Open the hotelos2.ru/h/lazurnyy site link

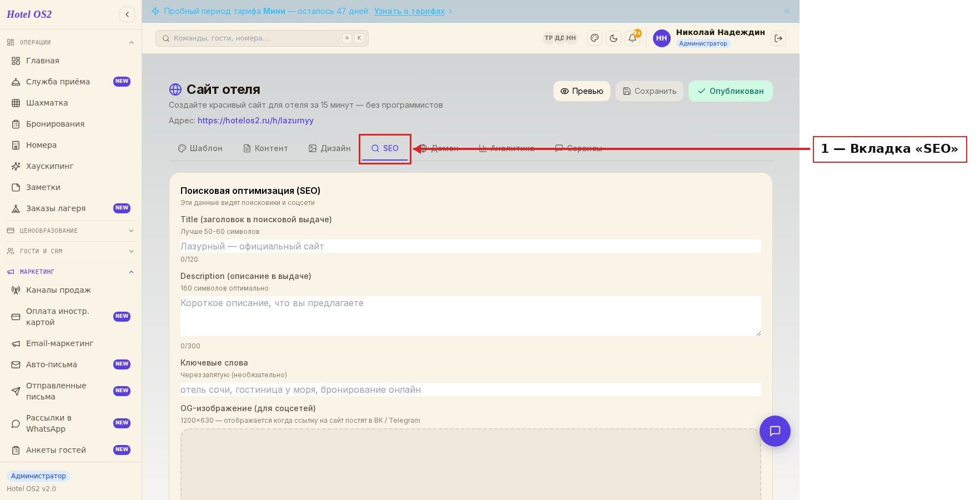pyautogui.click(x=255, y=121)
